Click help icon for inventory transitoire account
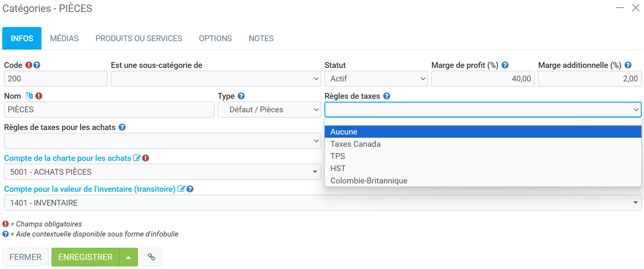The width and height of the screenshot is (644, 269). (190, 189)
